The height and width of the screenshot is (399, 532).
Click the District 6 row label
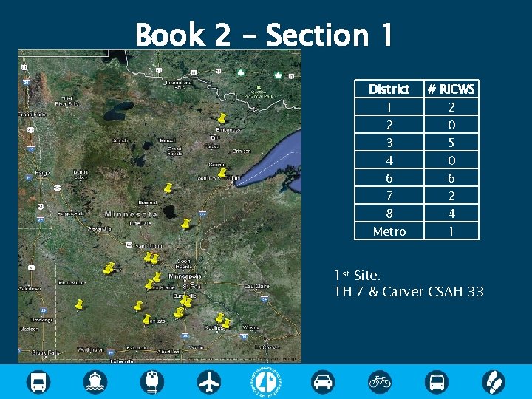389,178
